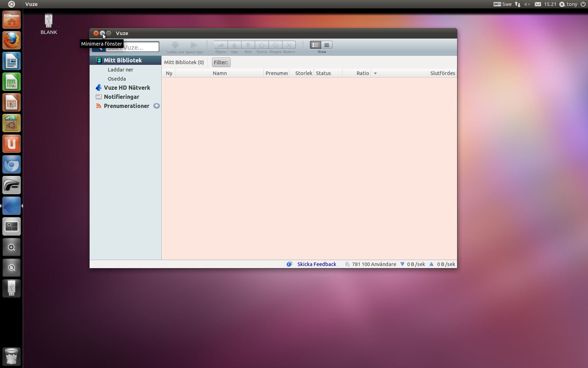This screenshot has height=368, width=588.
Task: Switch to the detailed list View mode
Action: pyautogui.click(x=315, y=45)
